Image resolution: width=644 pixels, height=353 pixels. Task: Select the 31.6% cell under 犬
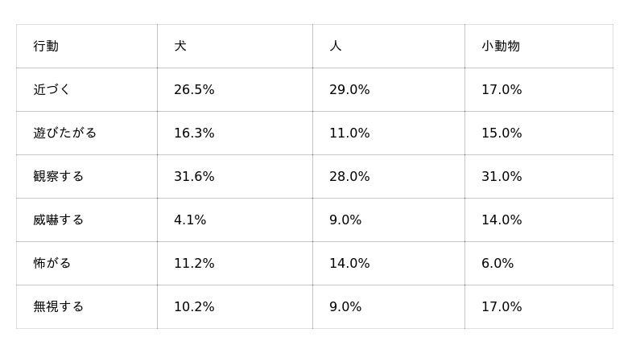pos(194,177)
